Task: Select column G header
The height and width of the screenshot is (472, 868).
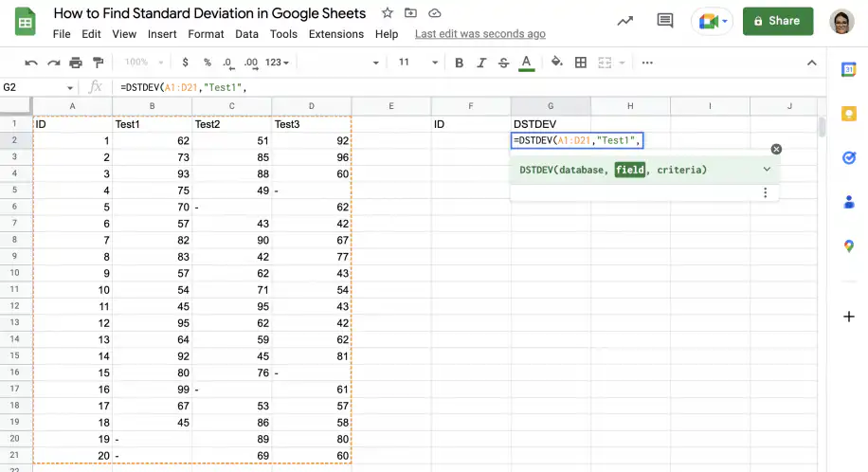Action: coord(551,106)
